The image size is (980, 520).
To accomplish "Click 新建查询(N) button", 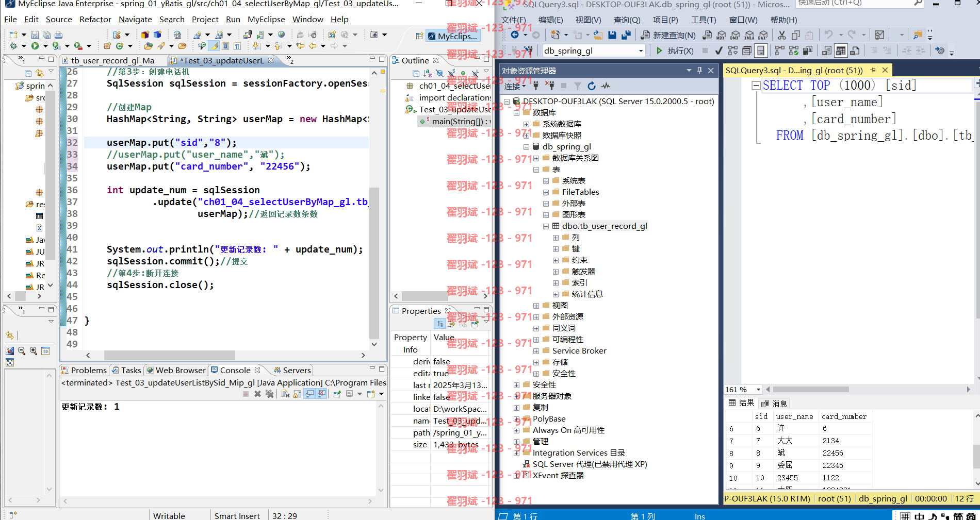I will coord(668,35).
